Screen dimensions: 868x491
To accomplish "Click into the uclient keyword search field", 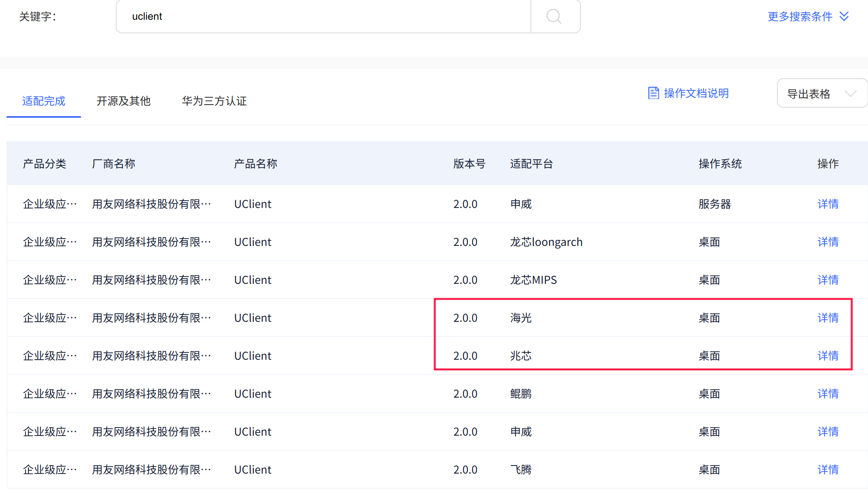I will point(323,16).
